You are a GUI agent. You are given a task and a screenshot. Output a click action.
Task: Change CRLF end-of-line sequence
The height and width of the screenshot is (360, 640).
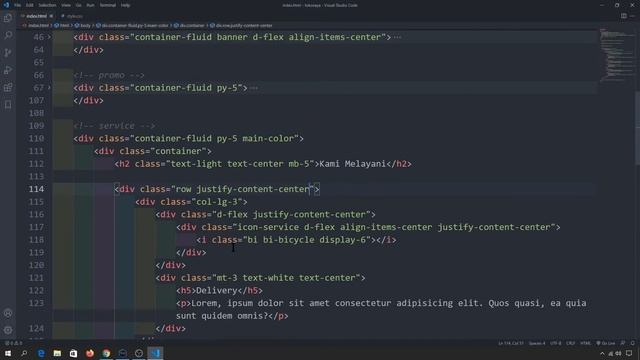tap(571, 343)
